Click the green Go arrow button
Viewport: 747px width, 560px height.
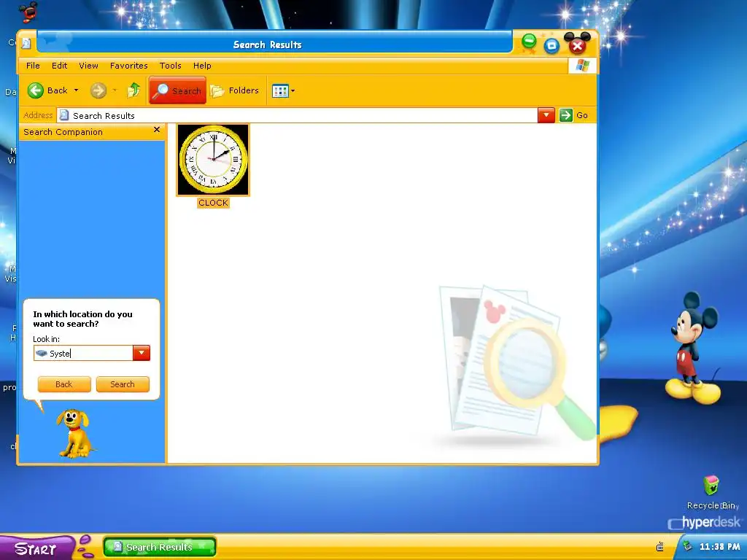(565, 115)
